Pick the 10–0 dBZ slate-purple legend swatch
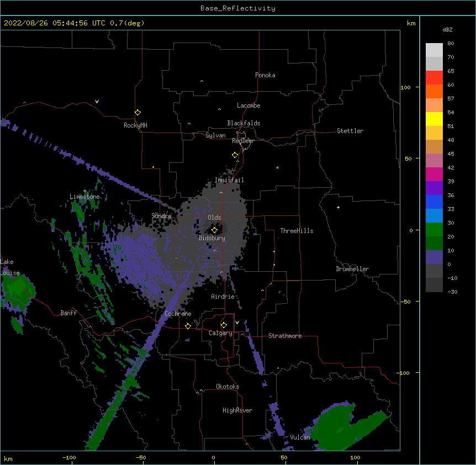Image resolution: width=476 pixels, height=465 pixels. pyautogui.click(x=434, y=257)
